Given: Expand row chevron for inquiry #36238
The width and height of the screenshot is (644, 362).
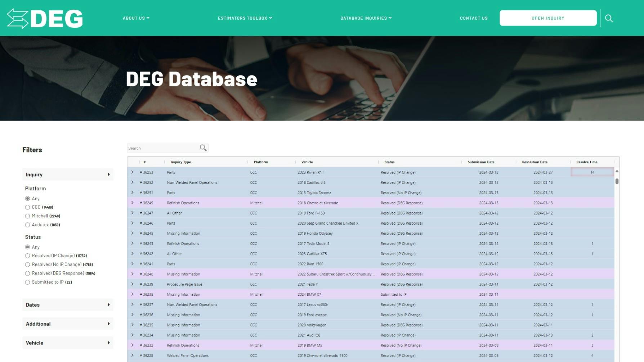Looking at the screenshot, I should tap(133, 294).
